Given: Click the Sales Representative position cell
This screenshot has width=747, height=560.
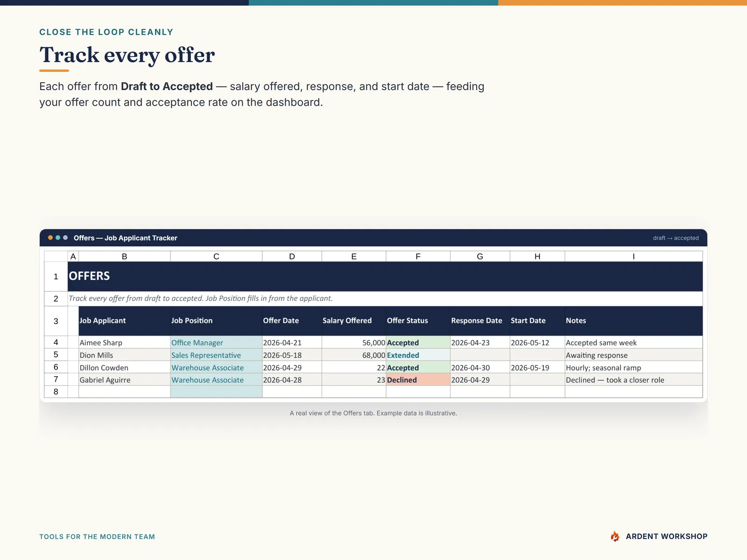Looking at the screenshot, I should 216,355.
